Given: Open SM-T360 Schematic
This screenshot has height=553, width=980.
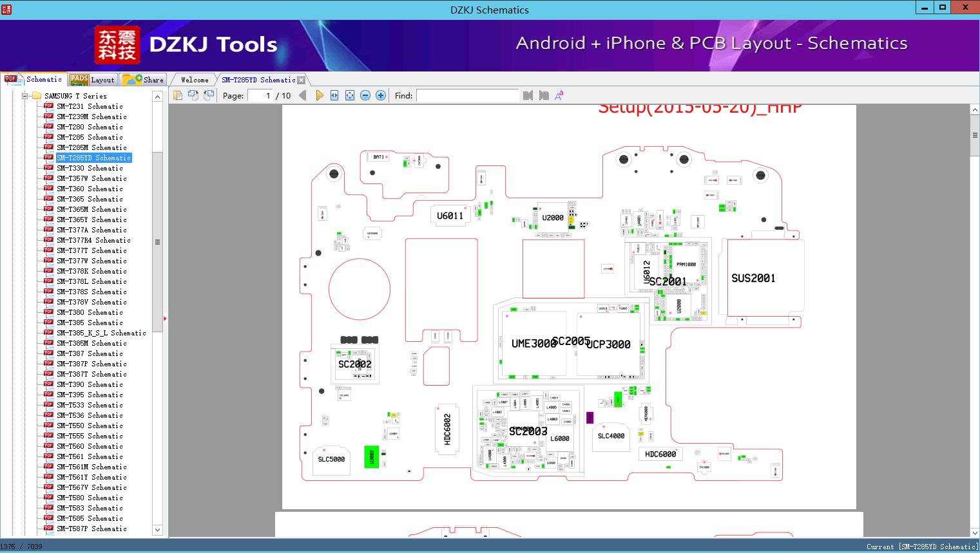Looking at the screenshot, I should click(90, 189).
